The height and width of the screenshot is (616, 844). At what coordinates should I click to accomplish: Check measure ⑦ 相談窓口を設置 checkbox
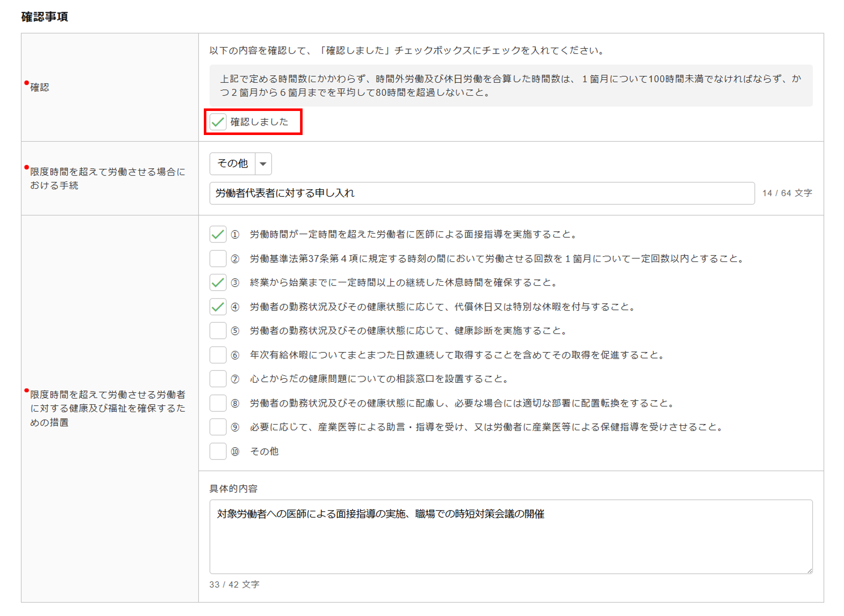[x=218, y=379]
